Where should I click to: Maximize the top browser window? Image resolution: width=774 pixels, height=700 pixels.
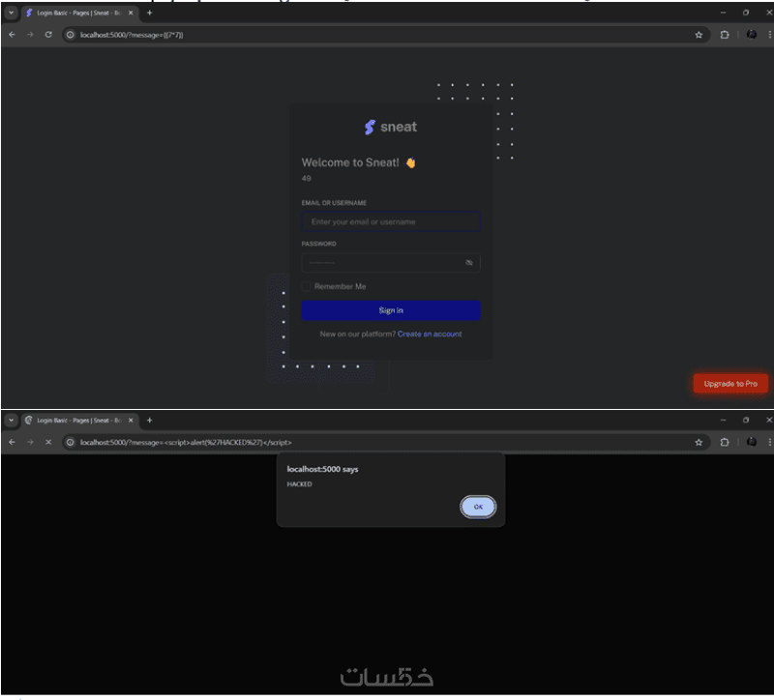(x=746, y=13)
